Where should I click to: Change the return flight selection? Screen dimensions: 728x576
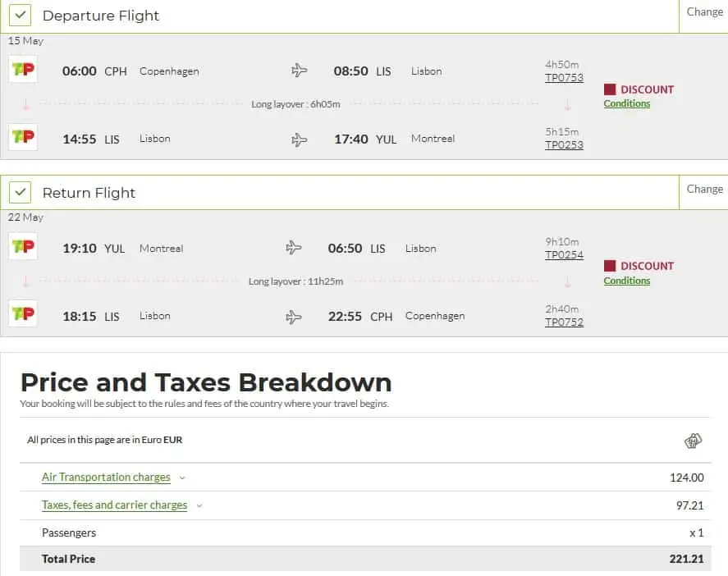click(704, 189)
